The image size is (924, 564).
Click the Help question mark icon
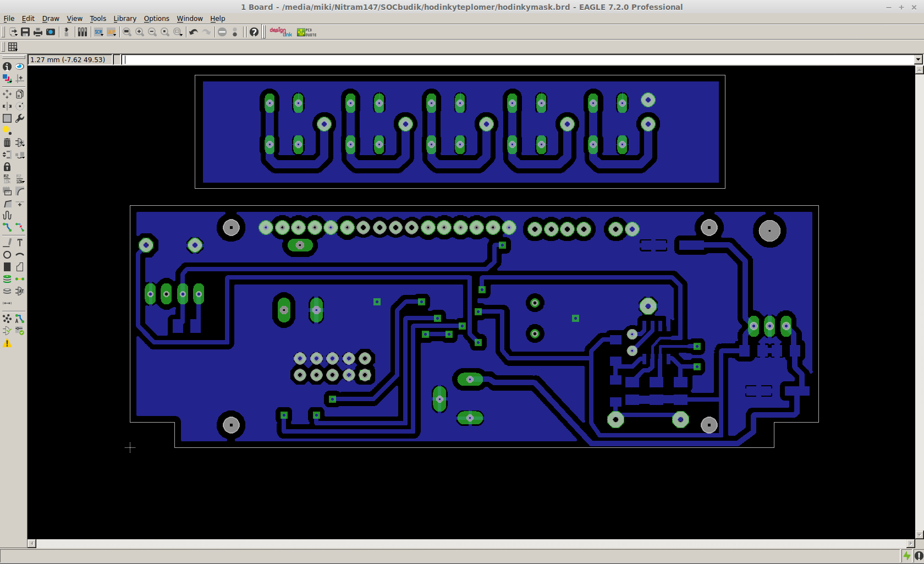[254, 32]
